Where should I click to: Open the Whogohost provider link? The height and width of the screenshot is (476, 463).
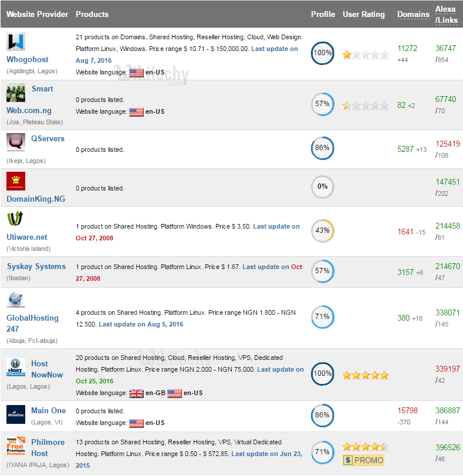pos(28,59)
